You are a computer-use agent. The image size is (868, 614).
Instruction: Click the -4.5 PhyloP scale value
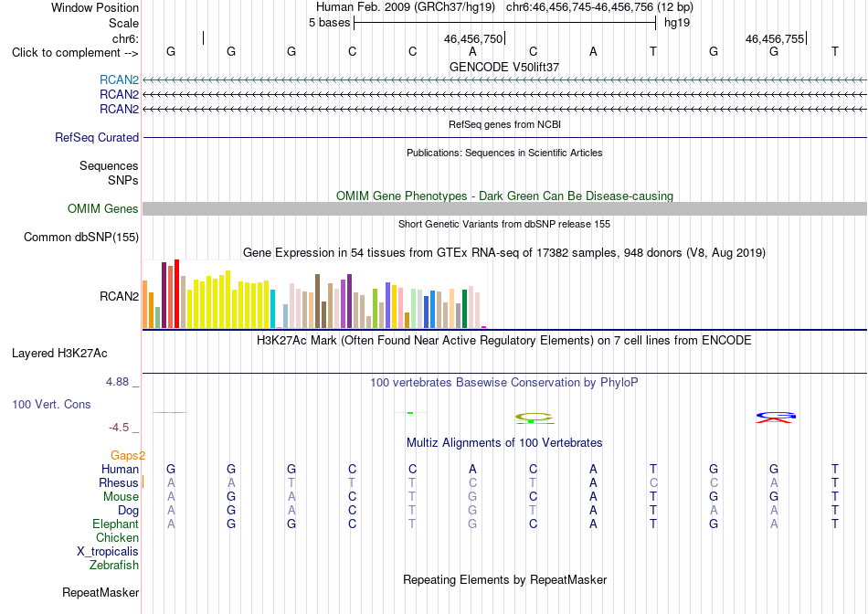pos(119,428)
